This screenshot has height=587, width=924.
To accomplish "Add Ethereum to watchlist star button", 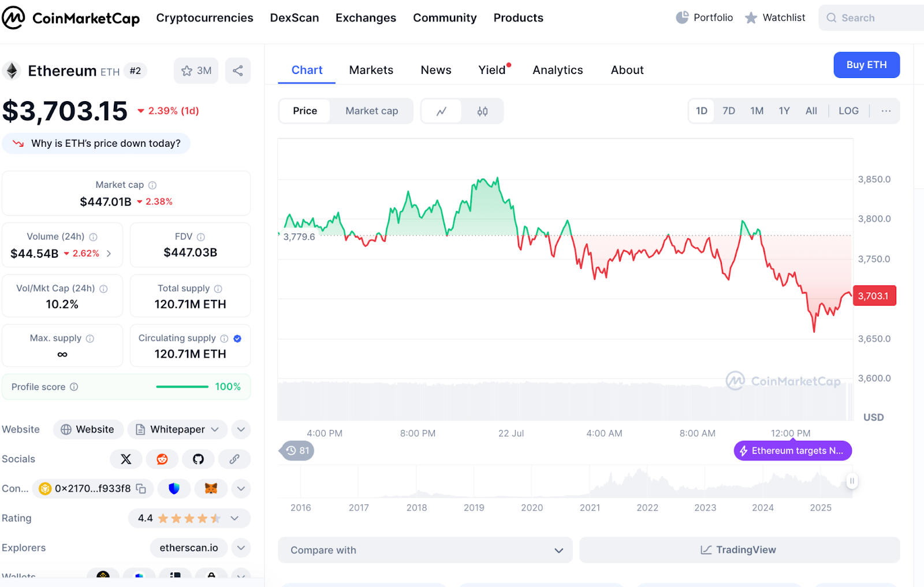I will click(x=196, y=70).
